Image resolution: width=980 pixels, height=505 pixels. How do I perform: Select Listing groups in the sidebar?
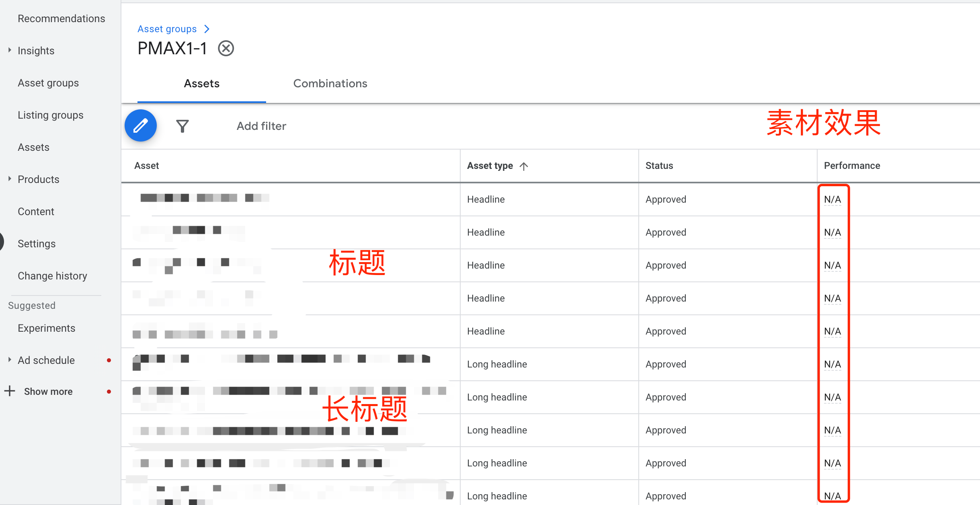[50, 115]
